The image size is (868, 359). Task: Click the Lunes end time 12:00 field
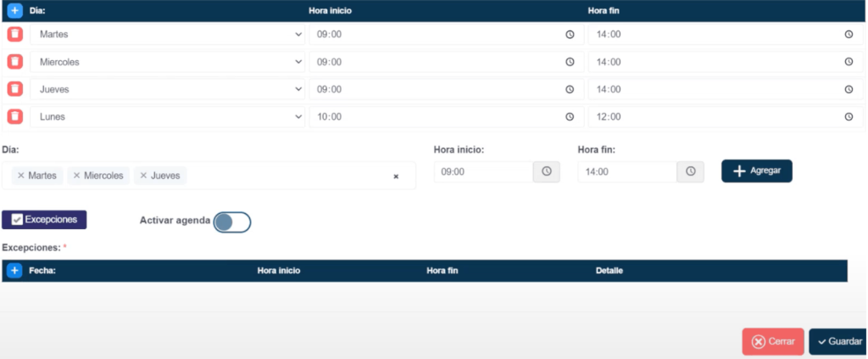(x=712, y=116)
